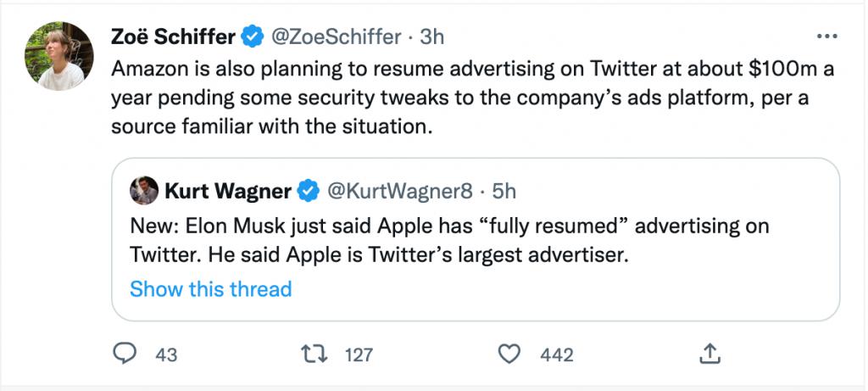This screenshot has width=868, height=391.
Task: Click the reply speech bubble icon
Action: coord(127,354)
